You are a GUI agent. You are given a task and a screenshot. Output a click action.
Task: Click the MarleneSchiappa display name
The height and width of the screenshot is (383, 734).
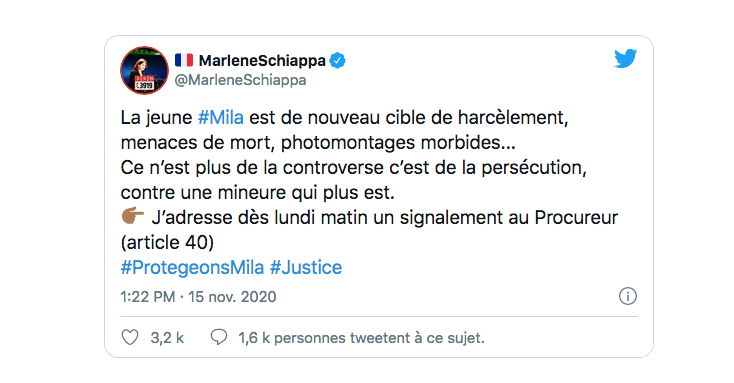(262, 60)
